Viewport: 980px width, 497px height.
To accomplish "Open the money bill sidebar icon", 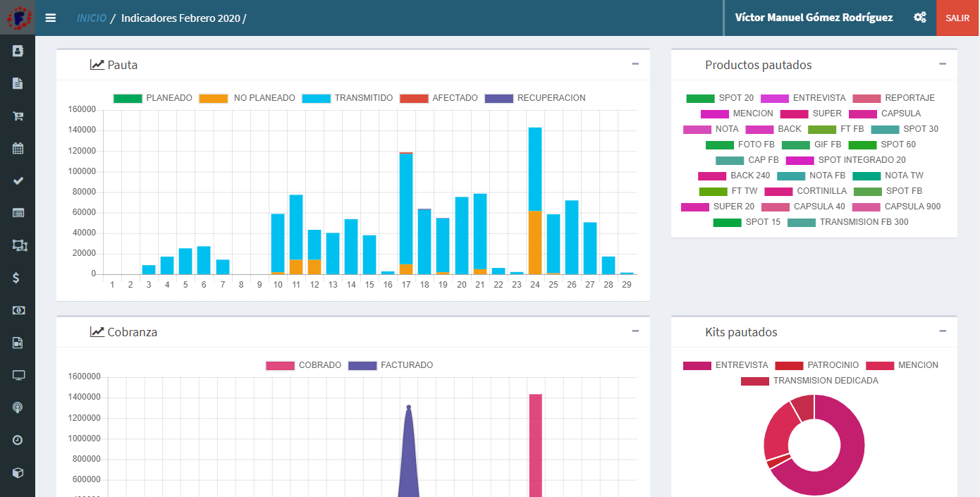I will coord(18,310).
